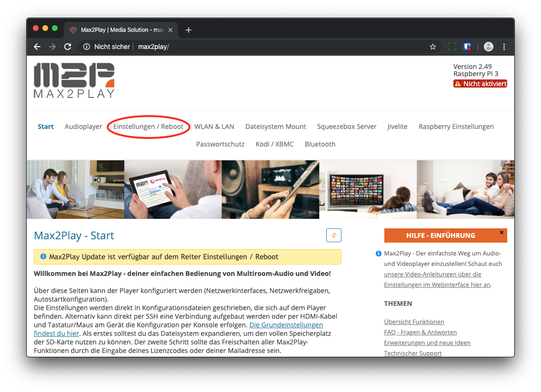
Task: Click the user profile avatar icon
Action: tap(488, 47)
